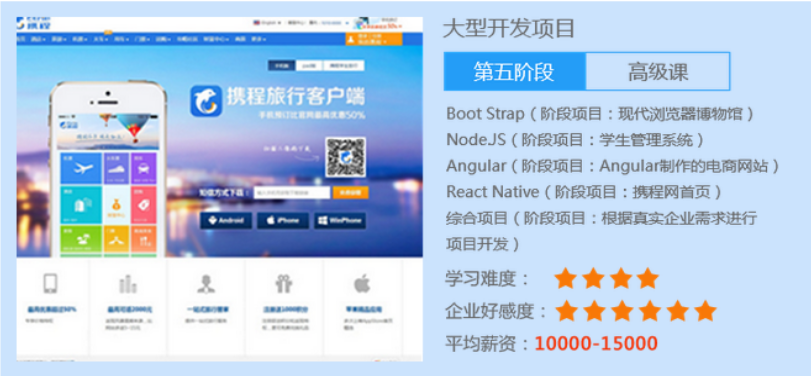Tap the yellow tile below the money bag
This screenshot has width=811, height=376.
pyautogui.click(x=116, y=238)
